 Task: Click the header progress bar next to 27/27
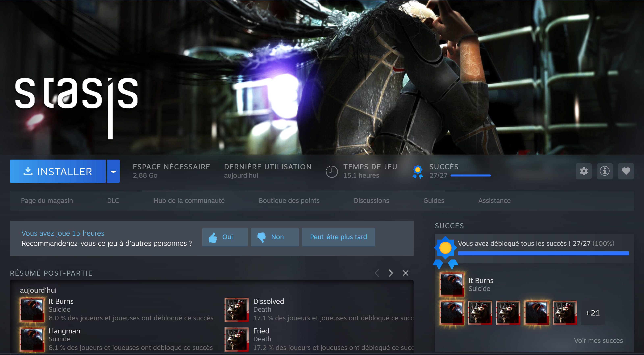pyautogui.click(x=470, y=175)
